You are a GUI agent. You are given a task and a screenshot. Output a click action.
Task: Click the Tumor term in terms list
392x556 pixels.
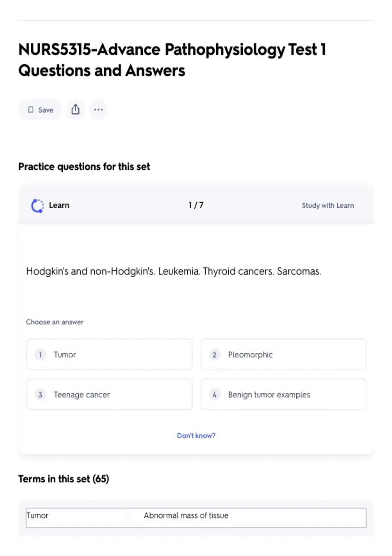[38, 515]
